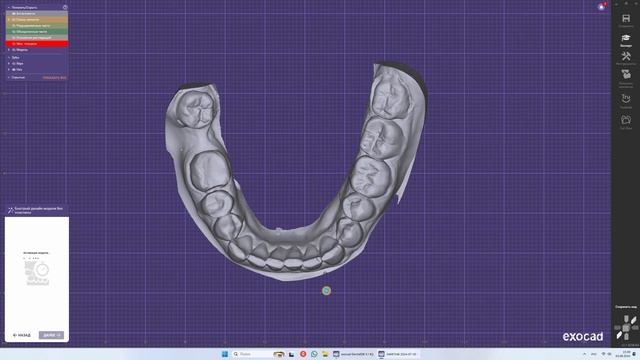
Task: Click the wizard tool icon beside the wizard title
Action: [x=11, y=211]
